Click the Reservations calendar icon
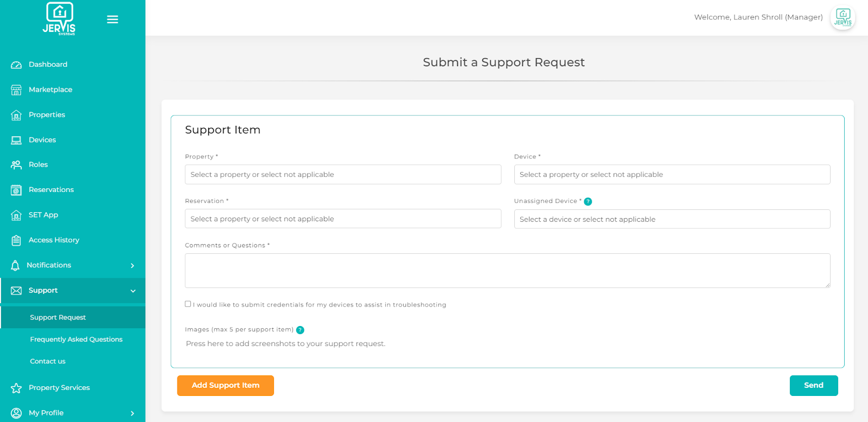Viewport: 868px width, 422px height. (x=16, y=190)
